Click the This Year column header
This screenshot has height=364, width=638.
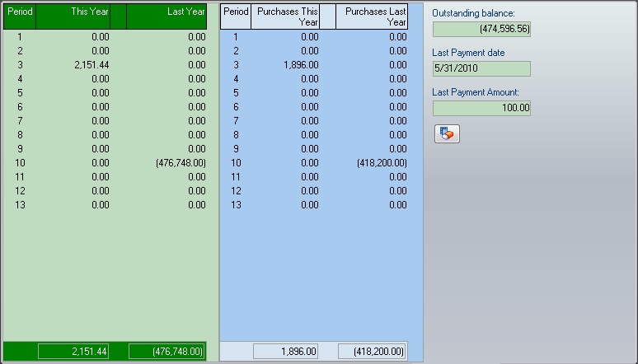click(73, 16)
